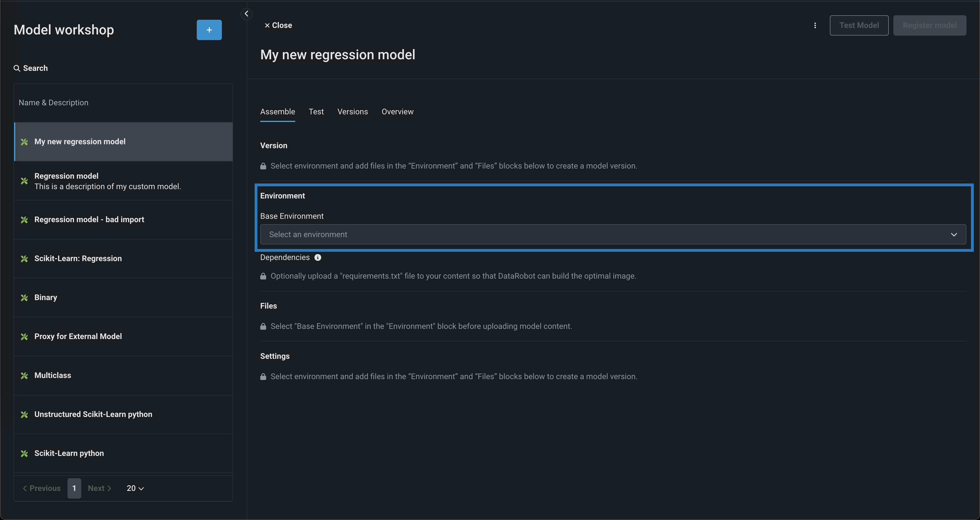Click the plus icon to add model
This screenshot has height=520, width=980.
209,30
